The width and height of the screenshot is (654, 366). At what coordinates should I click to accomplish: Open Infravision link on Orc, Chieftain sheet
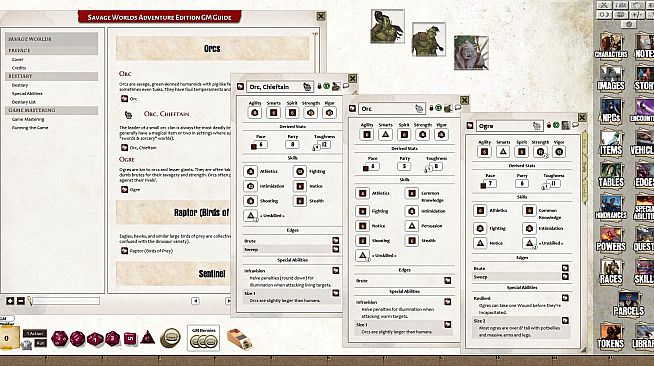coord(336,271)
